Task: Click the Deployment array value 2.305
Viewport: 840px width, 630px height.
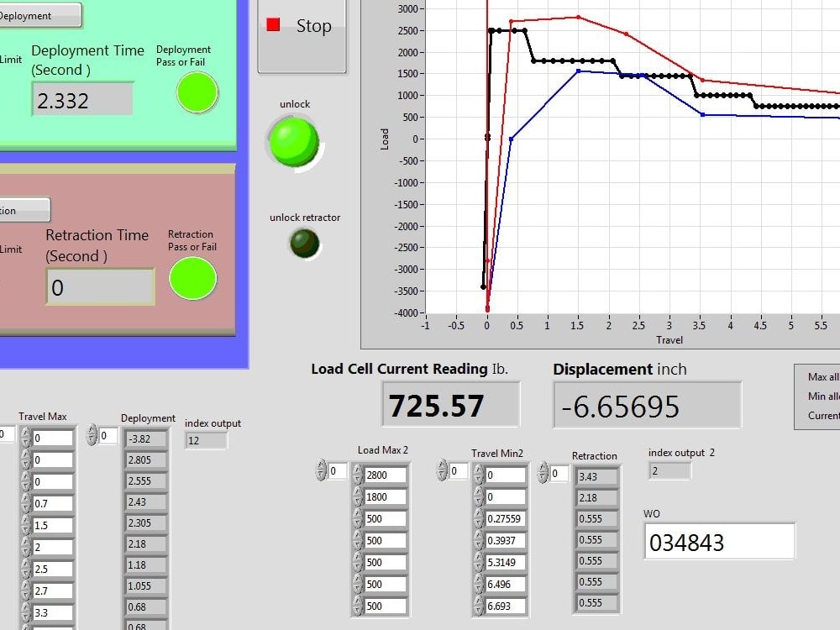Action: pos(145,522)
